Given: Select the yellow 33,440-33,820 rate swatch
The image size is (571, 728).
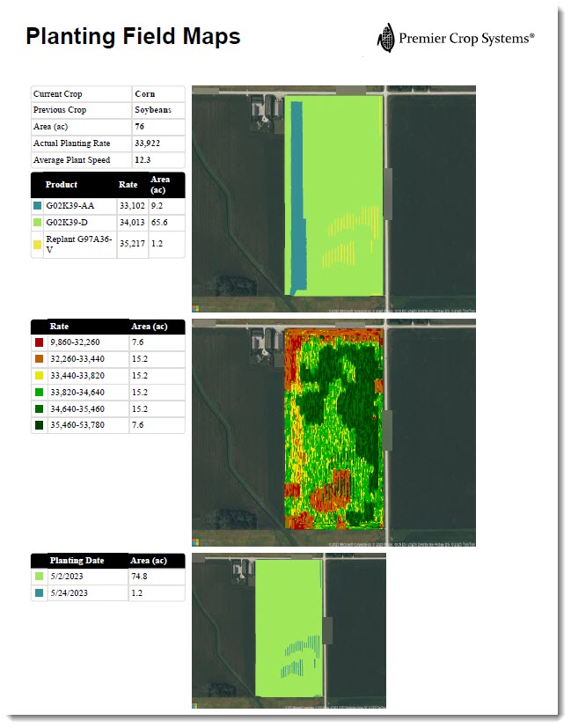Looking at the screenshot, I should [37, 376].
